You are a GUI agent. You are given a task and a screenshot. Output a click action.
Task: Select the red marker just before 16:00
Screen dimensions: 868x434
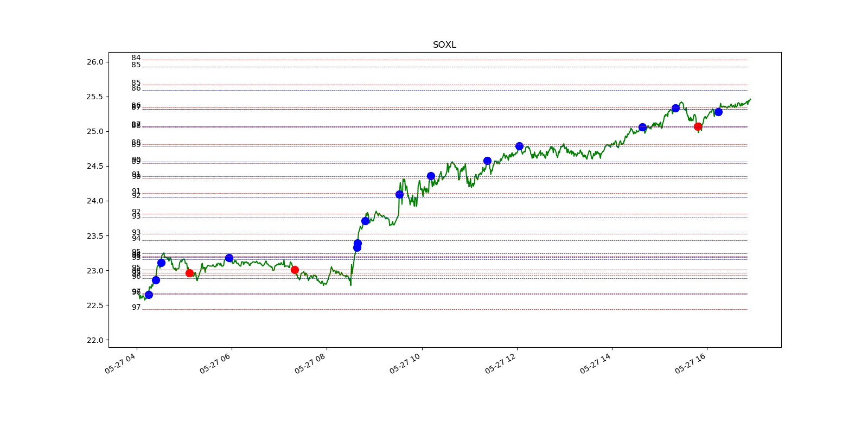[x=698, y=126]
